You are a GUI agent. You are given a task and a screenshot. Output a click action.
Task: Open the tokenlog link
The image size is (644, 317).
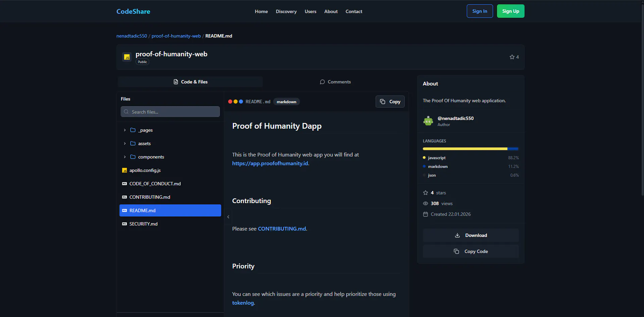pyautogui.click(x=243, y=303)
